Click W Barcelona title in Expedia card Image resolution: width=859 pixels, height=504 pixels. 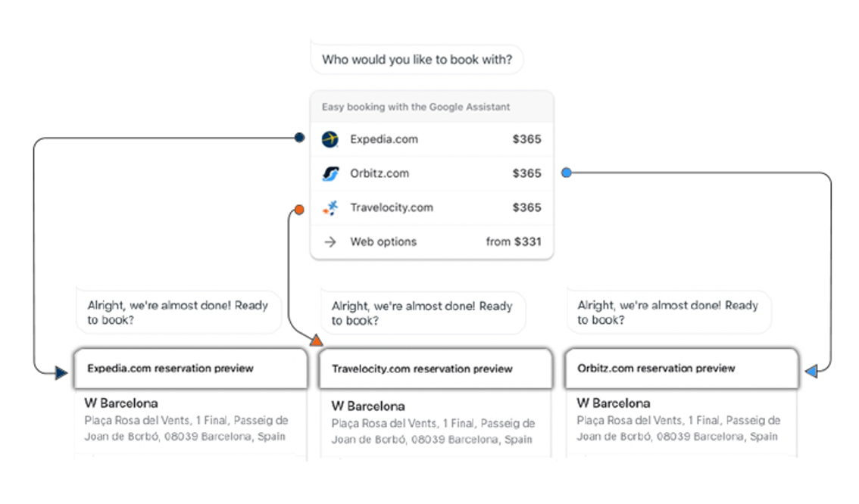(121, 403)
